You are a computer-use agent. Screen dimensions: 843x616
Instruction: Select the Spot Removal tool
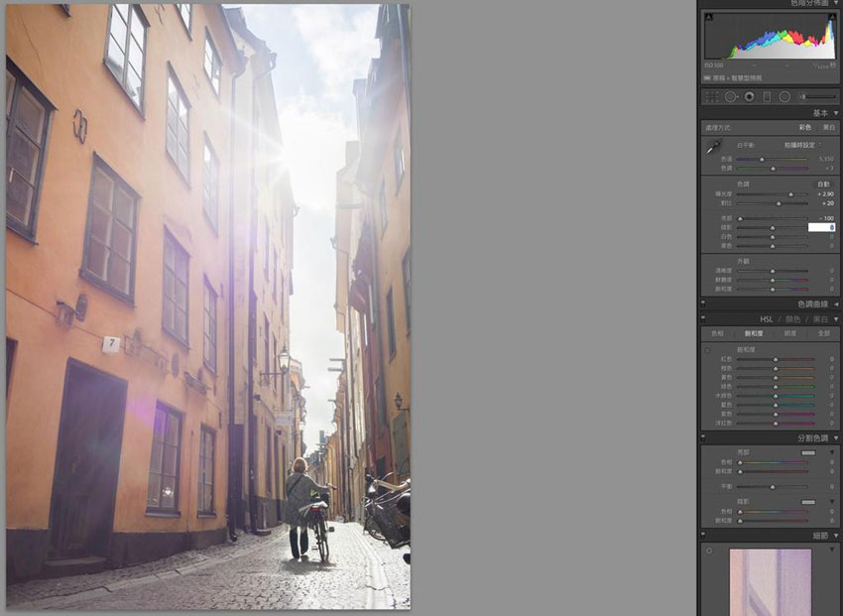(x=730, y=96)
